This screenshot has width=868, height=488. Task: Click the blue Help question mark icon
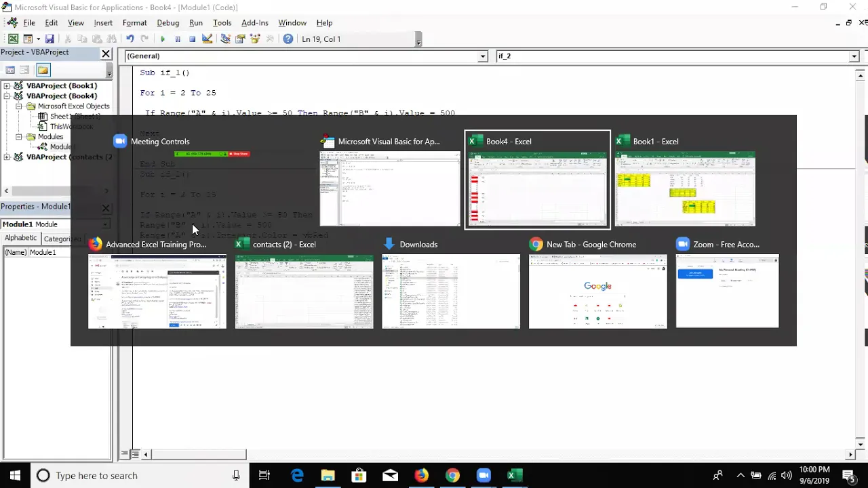point(288,39)
